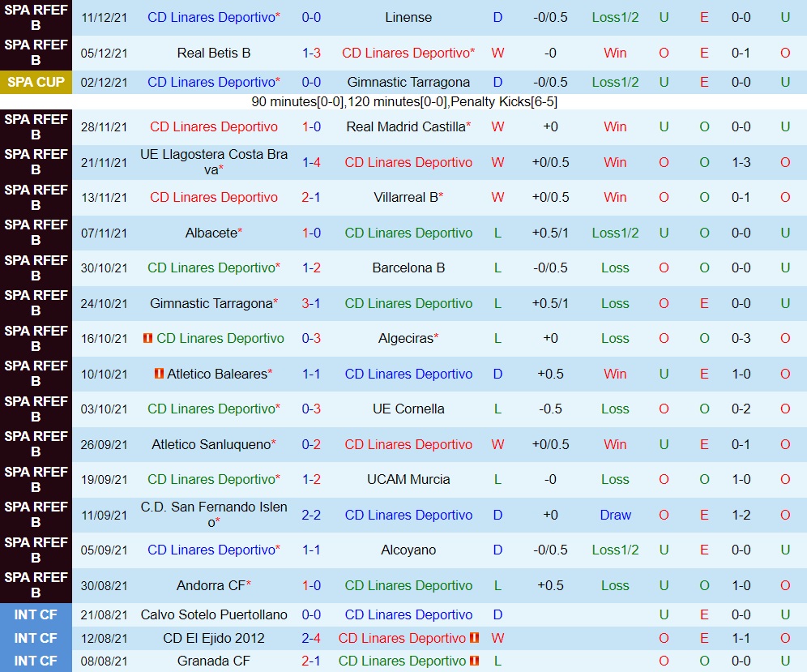Click the Draw result in San Fernando row

[x=615, y=515]
